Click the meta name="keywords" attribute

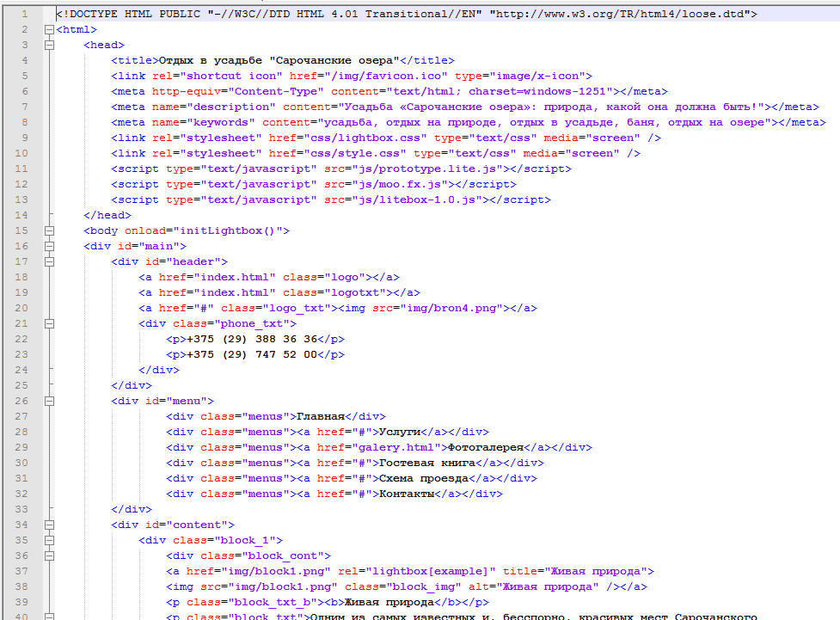pos(204,123)
